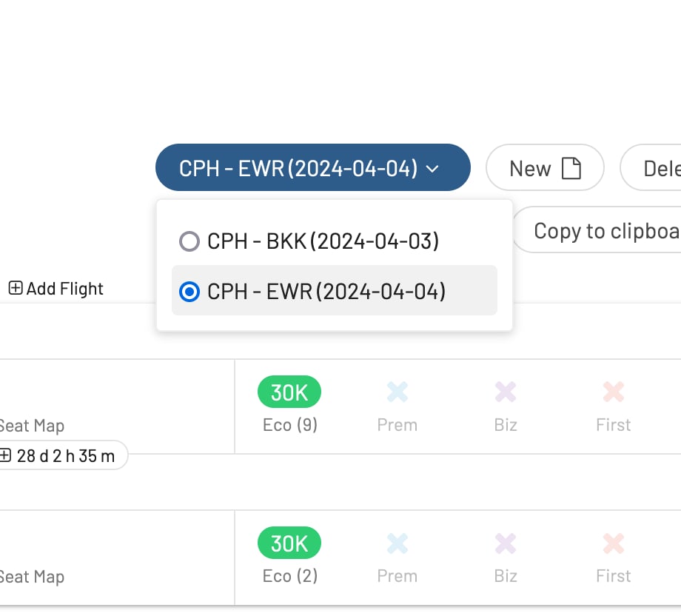The height and width of the screenshot is (616, 681).
Task: Click the Prem unavailable X icon in first row
Action: 397,392
